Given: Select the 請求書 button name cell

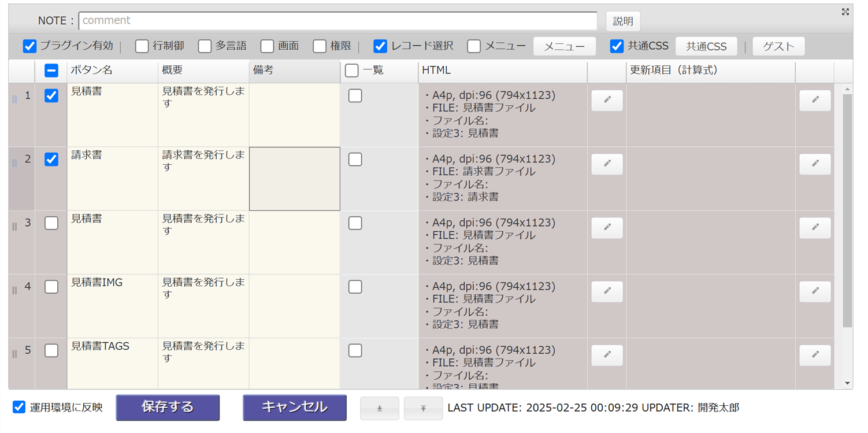Looking at the screenshot, I should pyautogui.click(x=113, y=179).
